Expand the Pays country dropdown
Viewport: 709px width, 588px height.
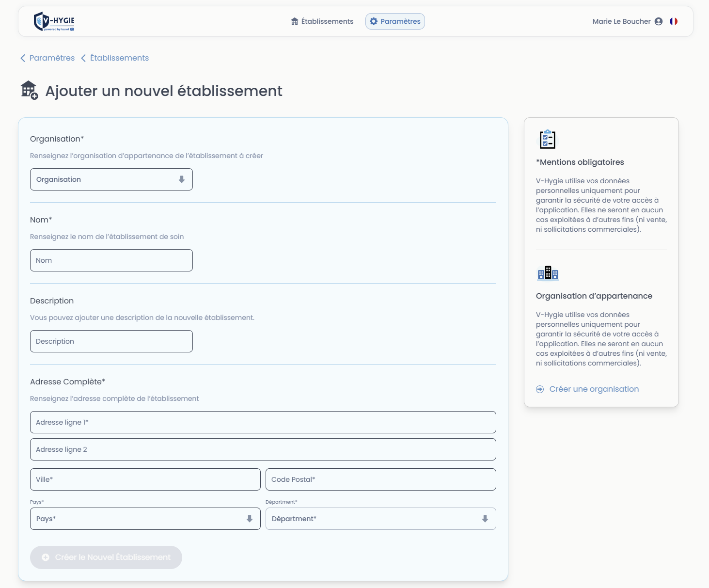[x=145, y=519]
